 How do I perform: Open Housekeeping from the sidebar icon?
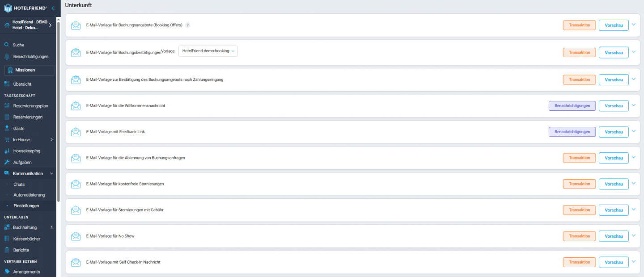pyautogui.click(x=7, y=151)
